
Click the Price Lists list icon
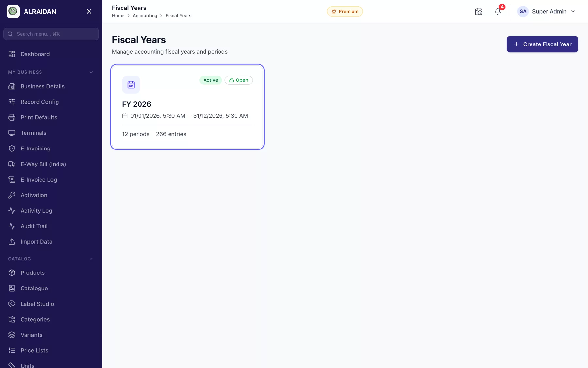point(12,350)
